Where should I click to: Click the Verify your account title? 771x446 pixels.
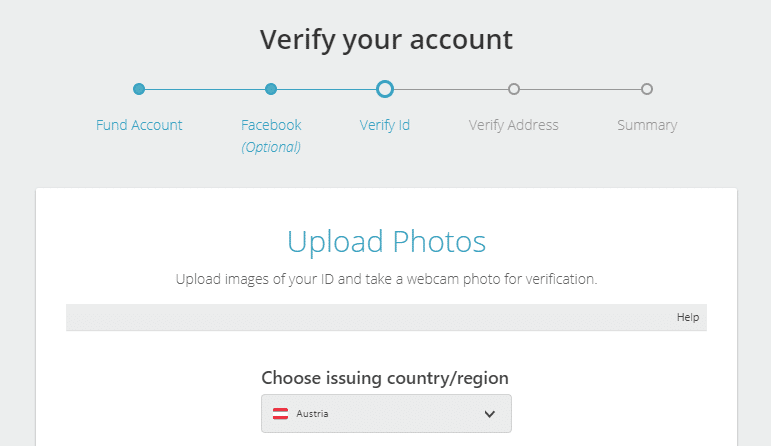point(386,39)
